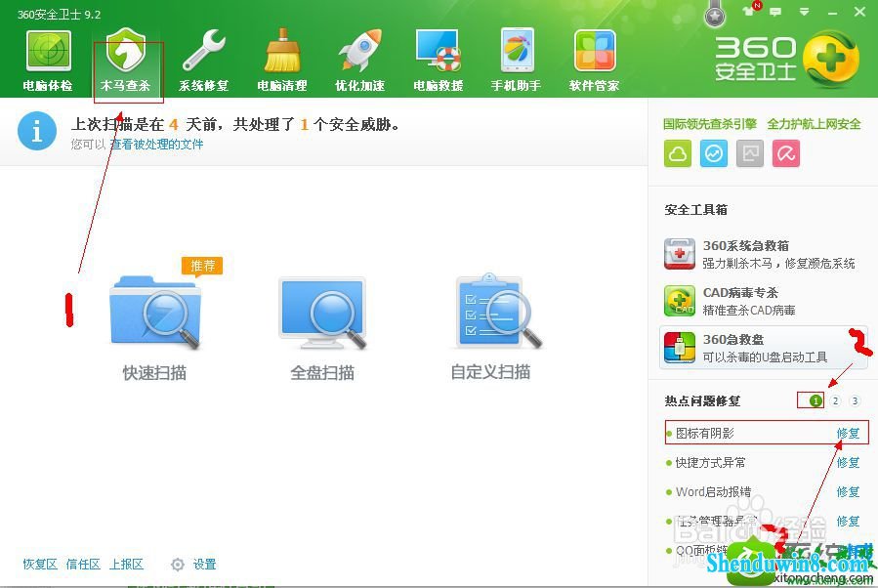
Task: Click 修复 for 快捷方式异常
Action: (848, 463)
